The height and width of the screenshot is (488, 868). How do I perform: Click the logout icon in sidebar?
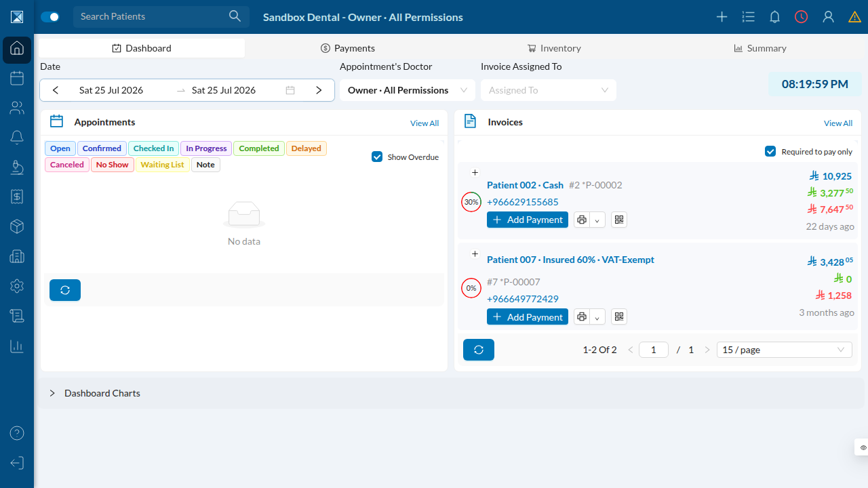[x=17, y=463]
